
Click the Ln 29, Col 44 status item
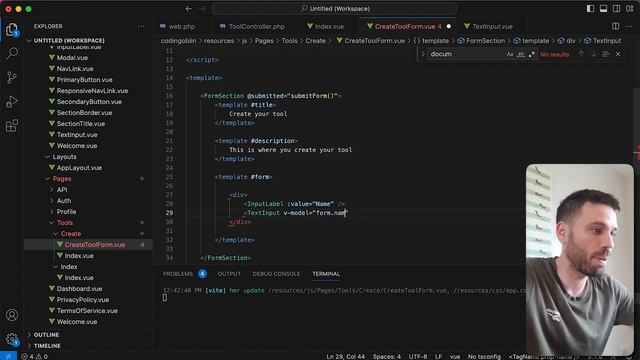345,356
